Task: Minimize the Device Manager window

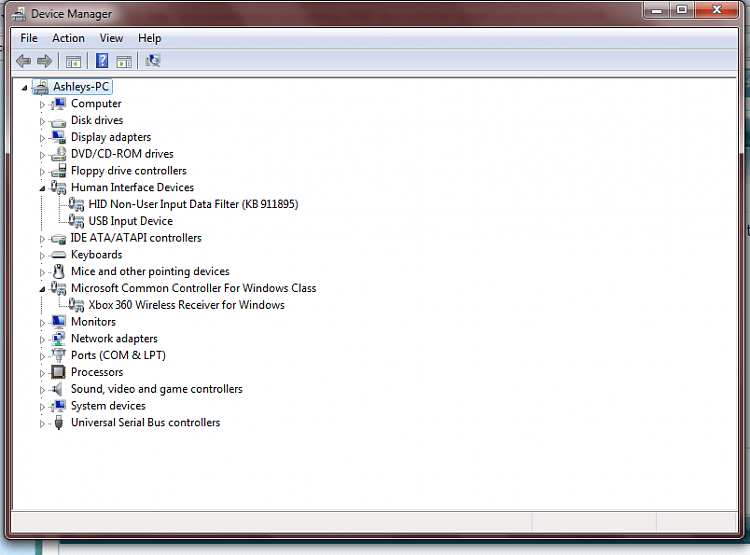Action: (x=657, y=10)
